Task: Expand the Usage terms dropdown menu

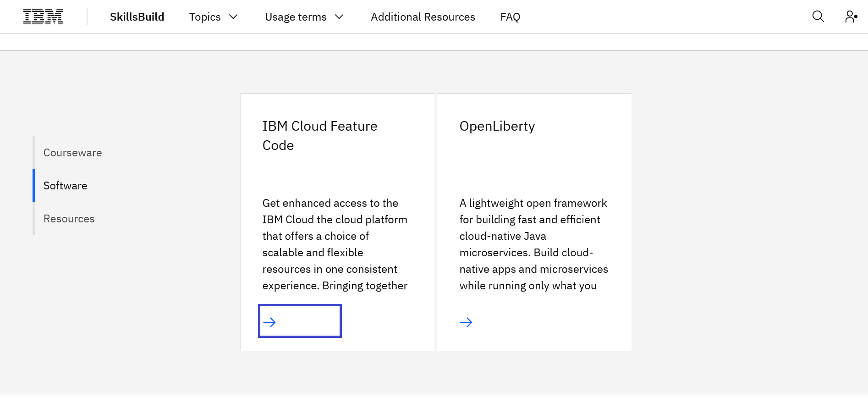Action: point(304,17)
